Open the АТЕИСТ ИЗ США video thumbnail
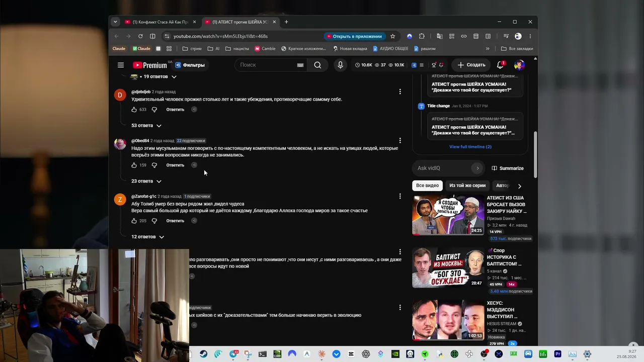The width and height of the screenshot is (644, 362). tap(448, 215)
